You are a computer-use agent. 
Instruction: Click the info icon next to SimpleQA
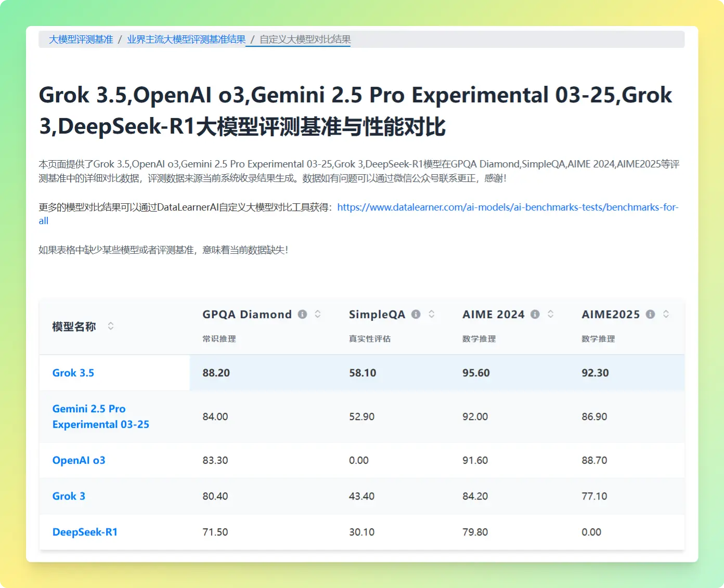point(416,314)
